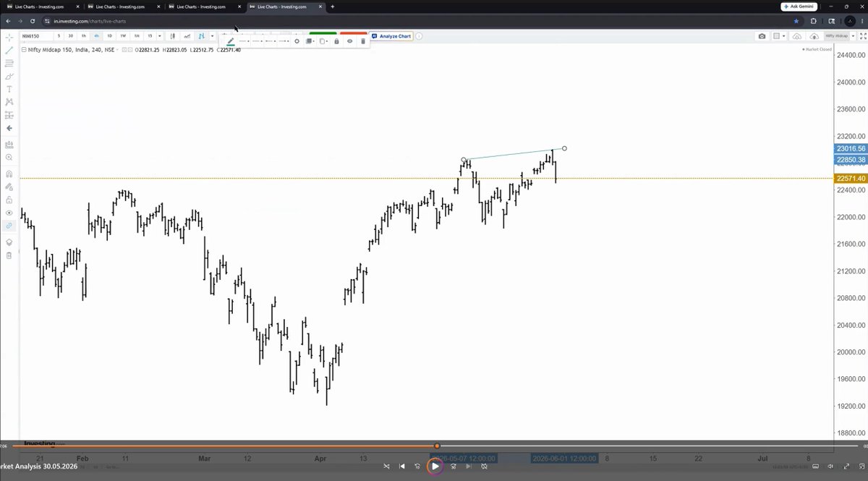Expand the interval dropdown arrow
The image size is (868, 481).
[x=160, y=35]
